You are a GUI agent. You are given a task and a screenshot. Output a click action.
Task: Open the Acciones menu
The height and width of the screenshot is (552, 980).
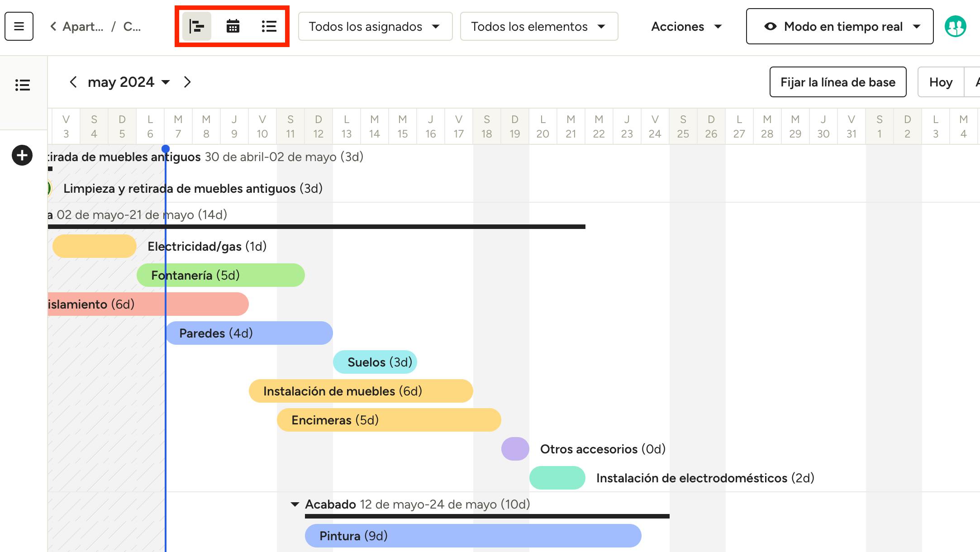686,26
